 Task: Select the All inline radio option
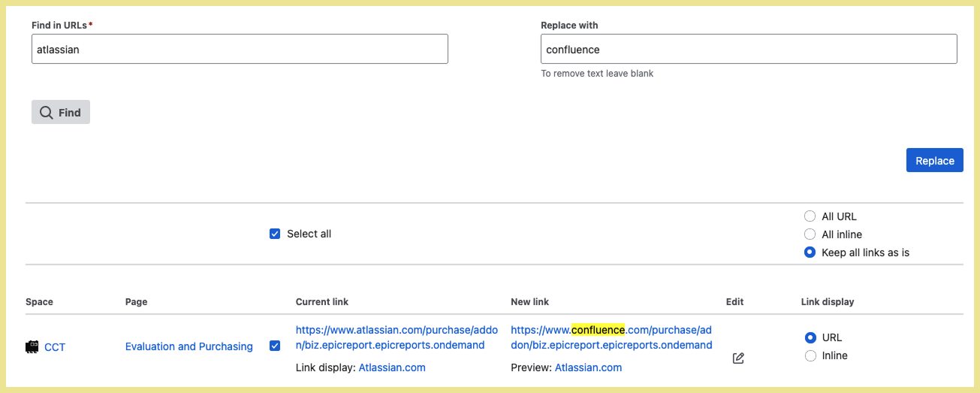click(810, 234)
